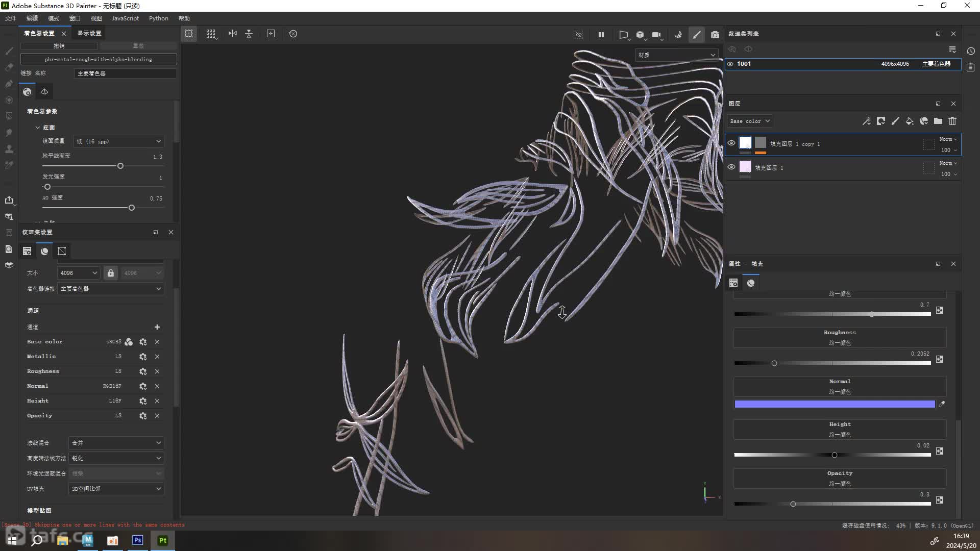Open the log panel icon on right edge
980x551 pixels.
point(971,67)
